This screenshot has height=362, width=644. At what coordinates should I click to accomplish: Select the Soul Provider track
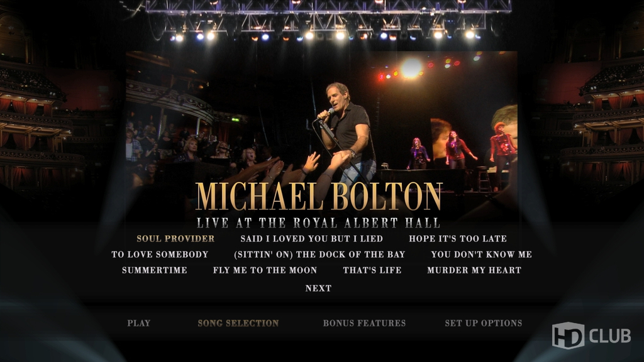coord(175,238)
